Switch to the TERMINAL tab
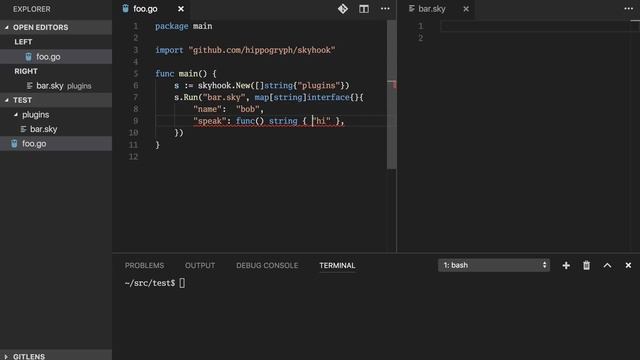640x360 pixels. [337, 265]
